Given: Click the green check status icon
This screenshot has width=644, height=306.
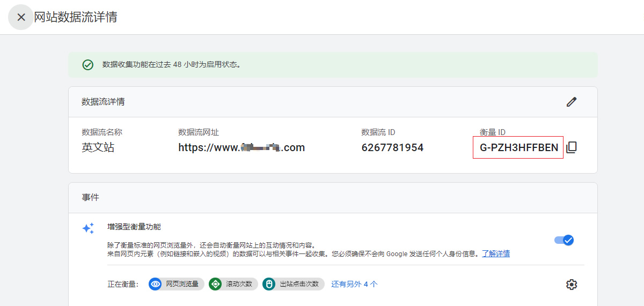Looking at the screenshot, I should coord(87,65).
